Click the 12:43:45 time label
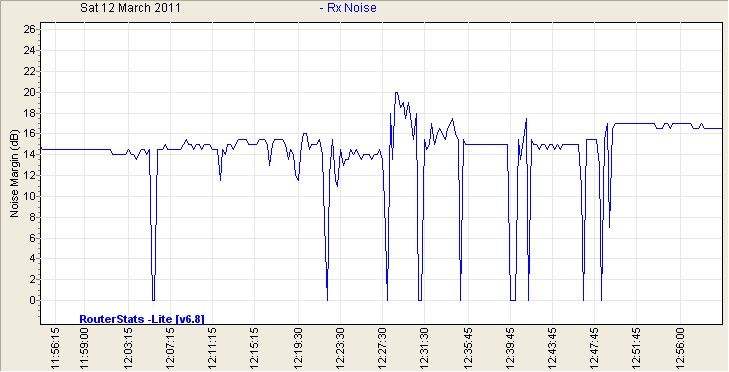Screen dimensions: 729x372 point(553,349)
